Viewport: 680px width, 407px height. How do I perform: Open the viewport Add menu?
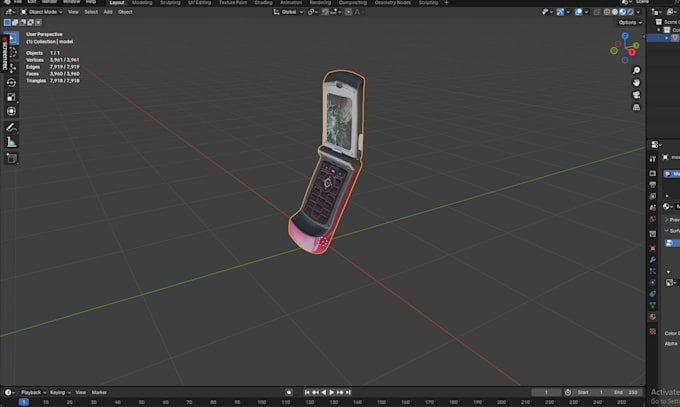[108, 12]
